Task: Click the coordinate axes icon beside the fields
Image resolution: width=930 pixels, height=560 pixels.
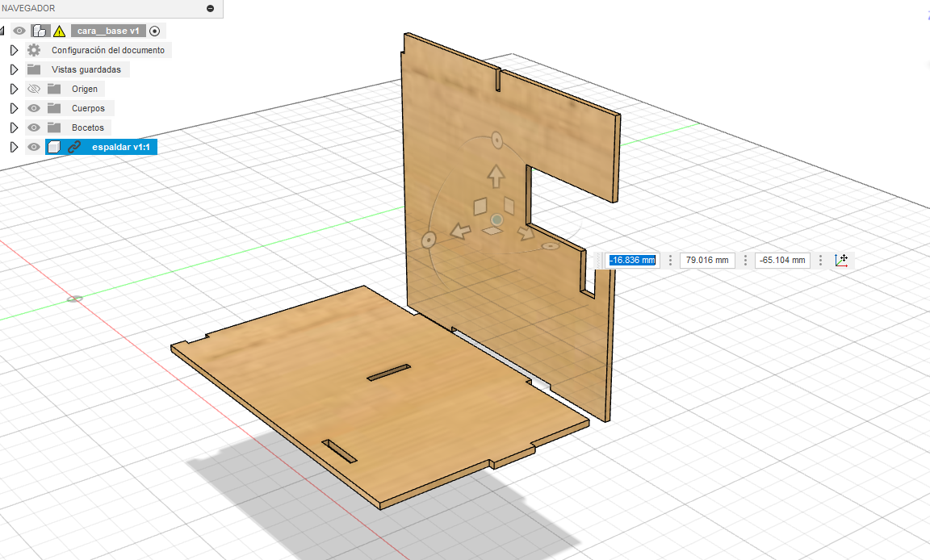Action: pos(841,260)
